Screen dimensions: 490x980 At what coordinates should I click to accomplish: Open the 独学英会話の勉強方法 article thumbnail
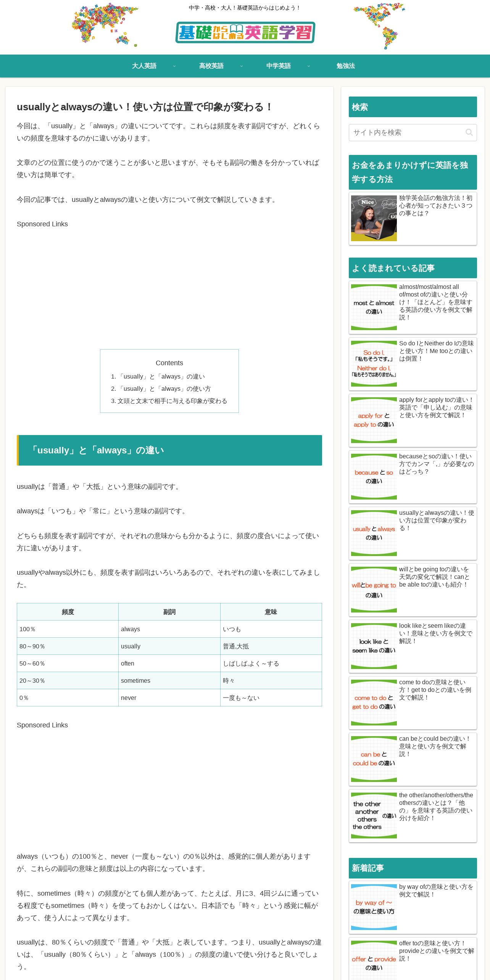pos(374,218)
